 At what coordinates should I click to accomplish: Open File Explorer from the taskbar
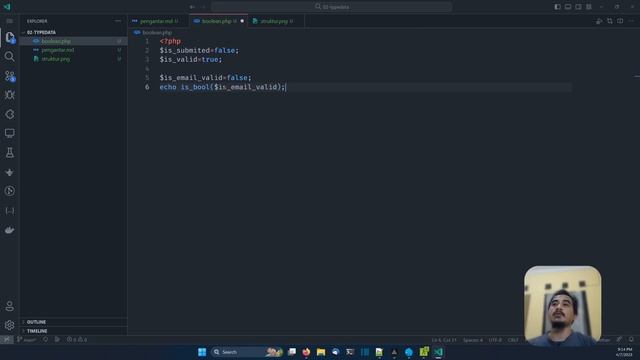click(x=321, y=352)
